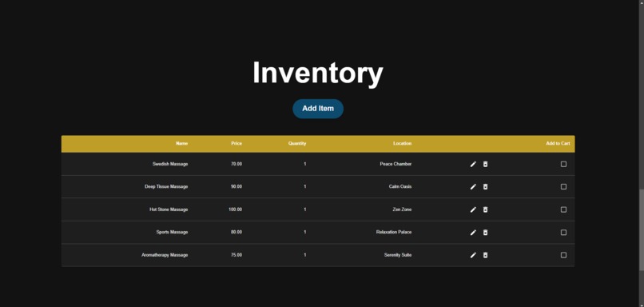Edit the Hot Stone Massage row

(473, 210)
